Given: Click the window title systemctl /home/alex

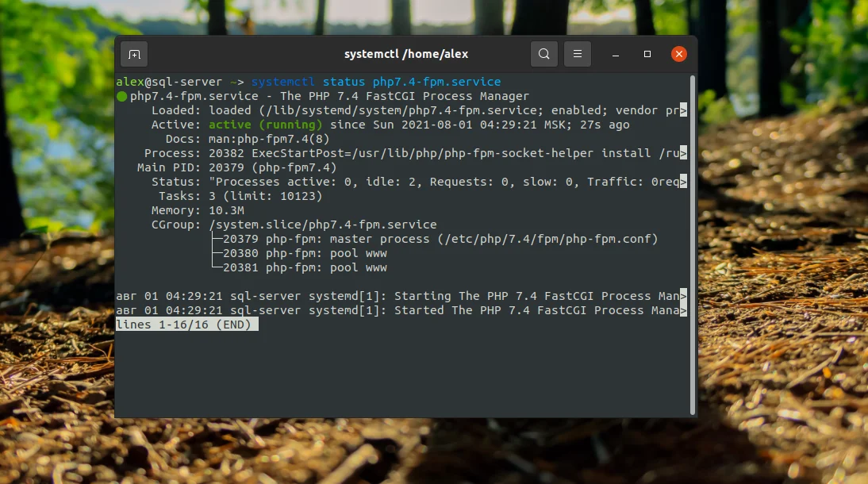Looking at the screenshot, I should tap(406, 54).
